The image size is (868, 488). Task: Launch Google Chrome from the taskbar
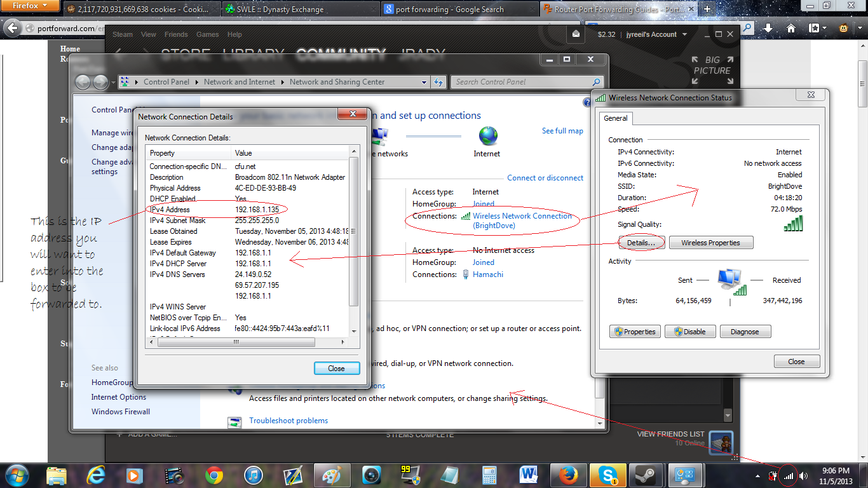(x=214, y=475)
